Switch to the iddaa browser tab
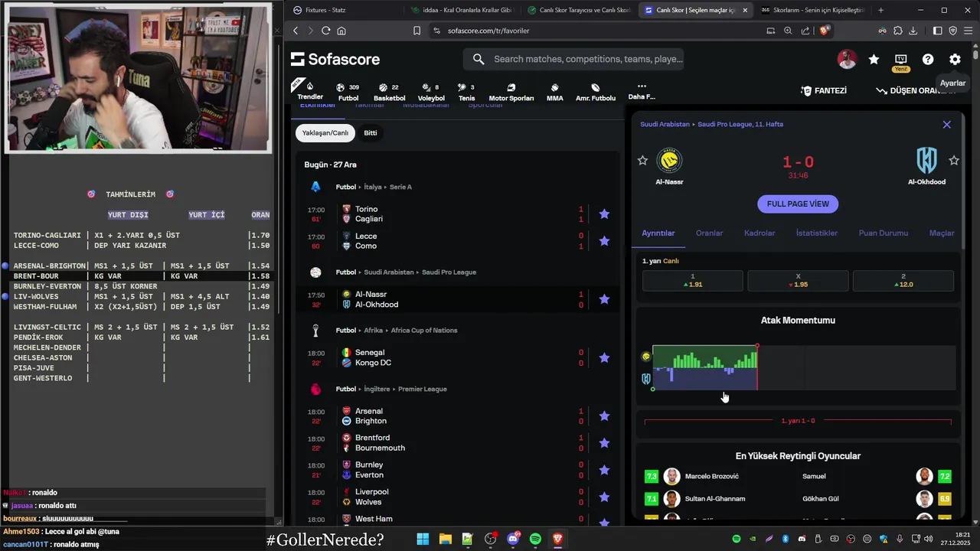The image size is (980, 551). coord(462,10)
